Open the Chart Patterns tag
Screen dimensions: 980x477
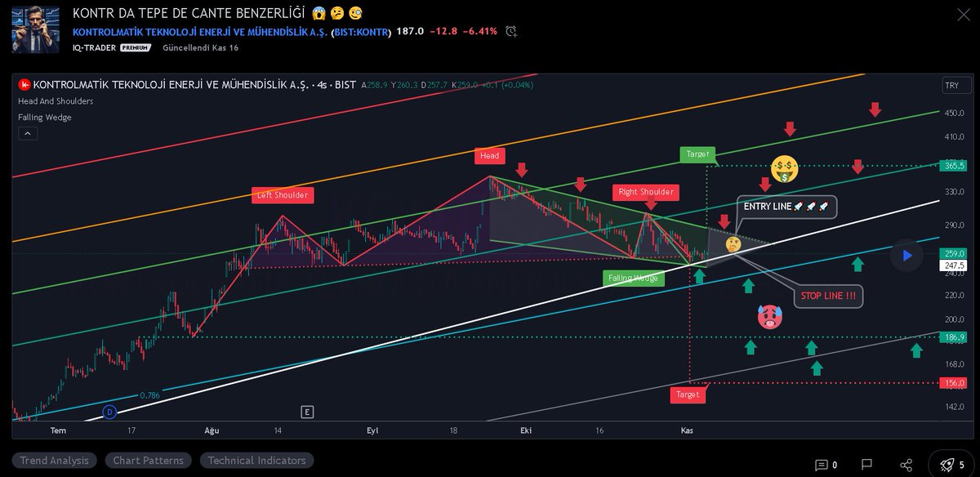coord(149,461)
